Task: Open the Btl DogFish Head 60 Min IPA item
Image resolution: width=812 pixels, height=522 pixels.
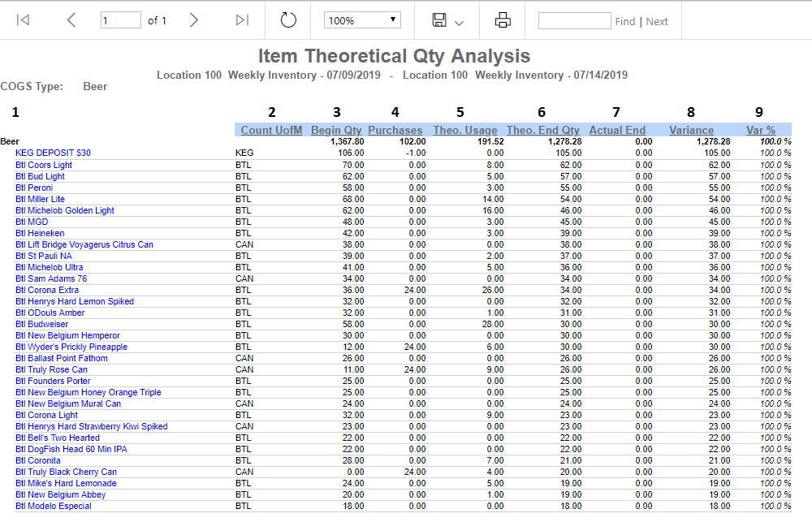Action: tap(71, 450)
